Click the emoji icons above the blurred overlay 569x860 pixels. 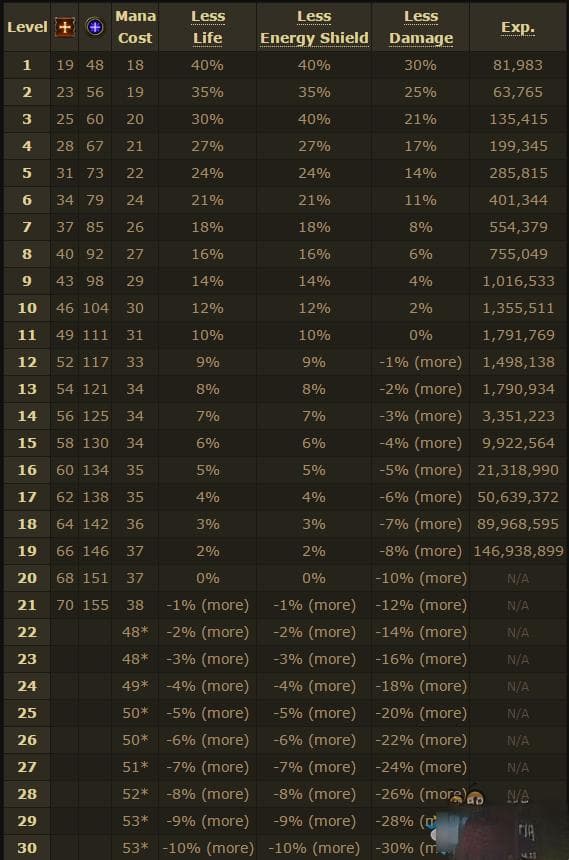point(466,797)
